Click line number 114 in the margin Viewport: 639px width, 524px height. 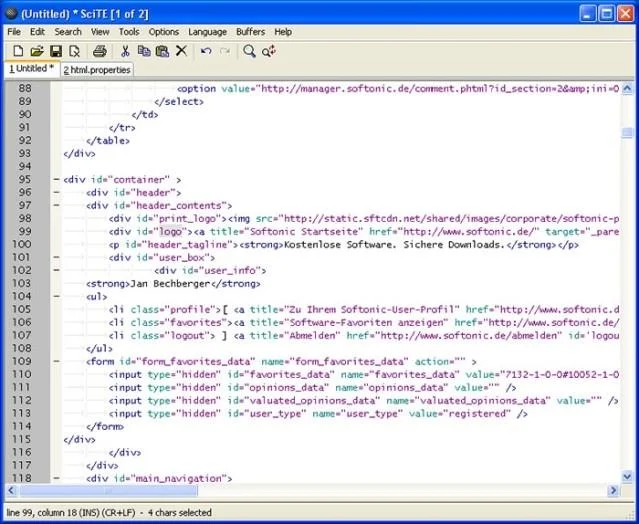pos(22,426)
